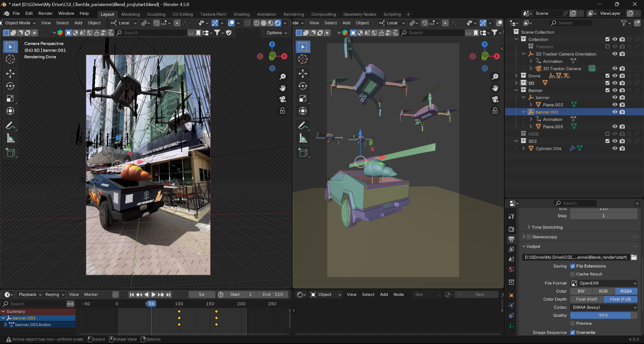Select the Scale tool in left viewport
This screenshot has height=344, width=644.
[x=10, y=98]
